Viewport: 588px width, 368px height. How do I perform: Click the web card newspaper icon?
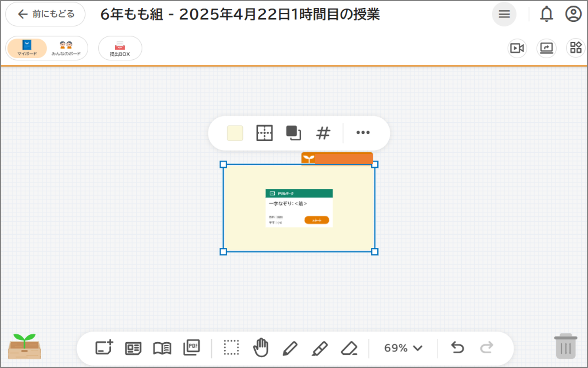click(x=133, y=348)
